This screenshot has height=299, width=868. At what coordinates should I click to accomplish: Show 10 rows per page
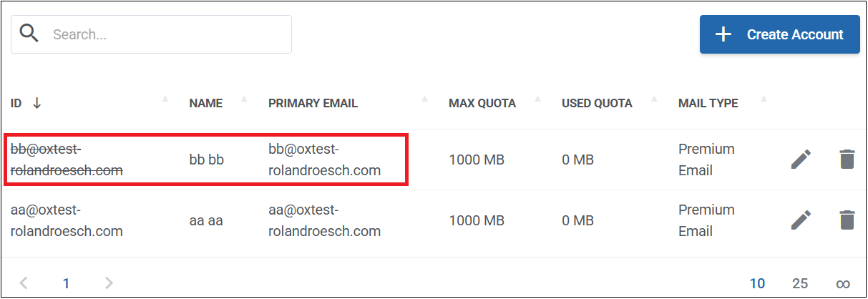(757, 283)
